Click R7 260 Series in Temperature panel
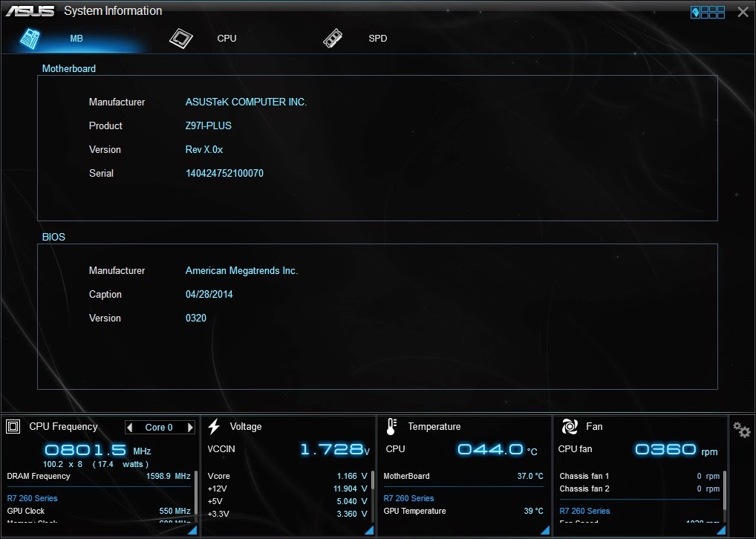This screenshot has height=539, width=756. tap(409, 498)
